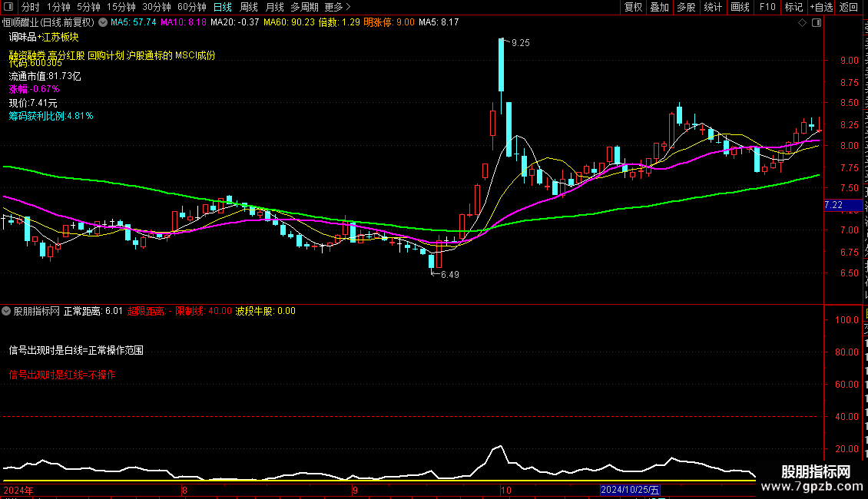The height and width of the screenshot is (499, 868).
Task: Click the 倍数: 1.29 value
Action: pos(340,23)
